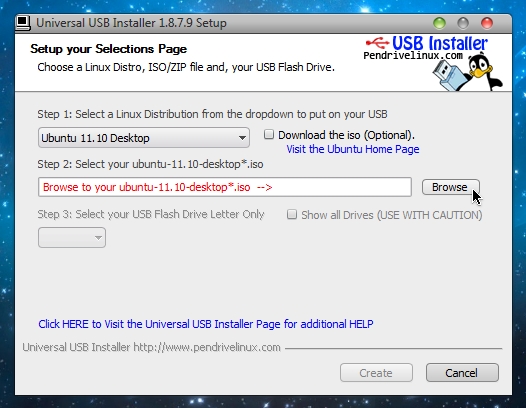
Task: Click the pendrivelinux.com footer text
Action: tap(151, 347)
